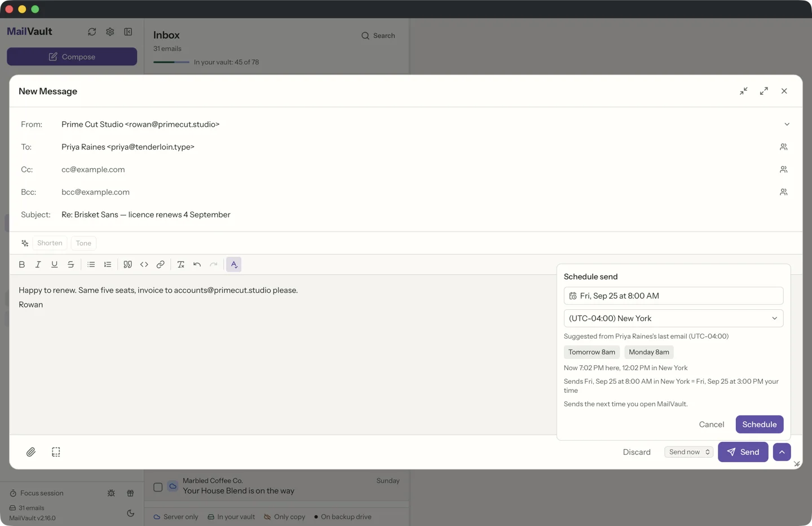
Task: Minimize the New Message compose window
Action: coord(744,91)
